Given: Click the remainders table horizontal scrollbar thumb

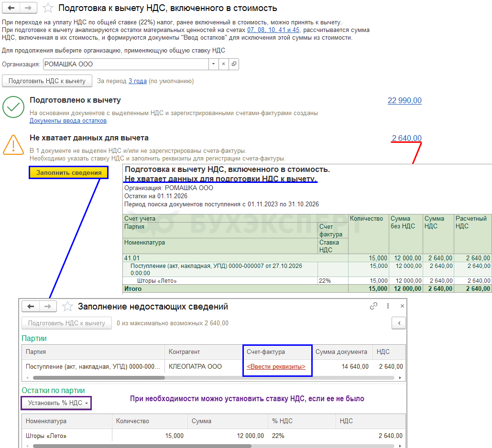Looking at the screenshot, I should (142, 446).
